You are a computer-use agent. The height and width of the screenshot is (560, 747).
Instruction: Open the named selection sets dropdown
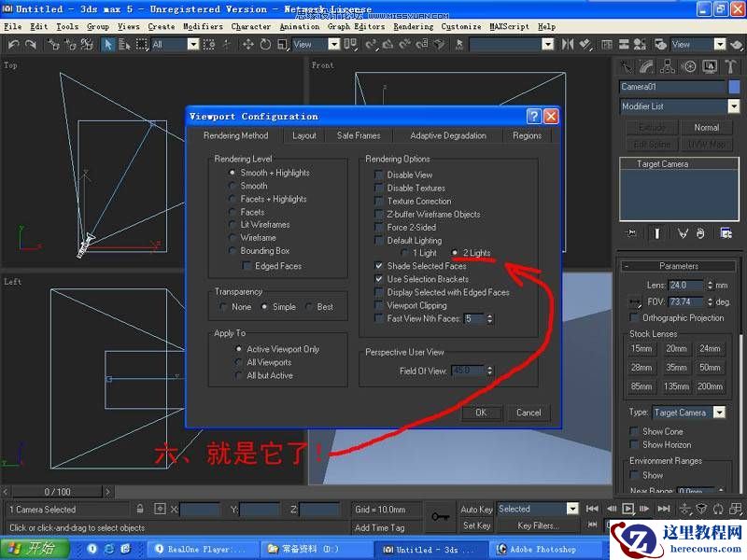pos(548,45)
